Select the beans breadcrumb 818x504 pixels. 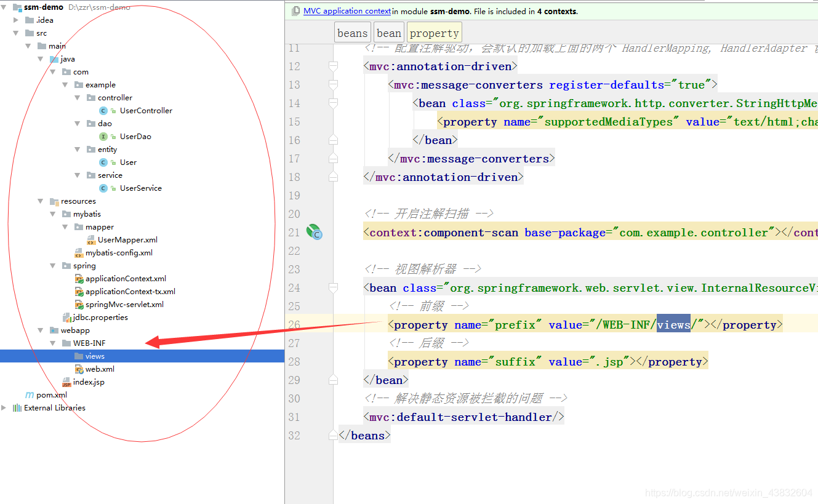click(x=353, y=33)
